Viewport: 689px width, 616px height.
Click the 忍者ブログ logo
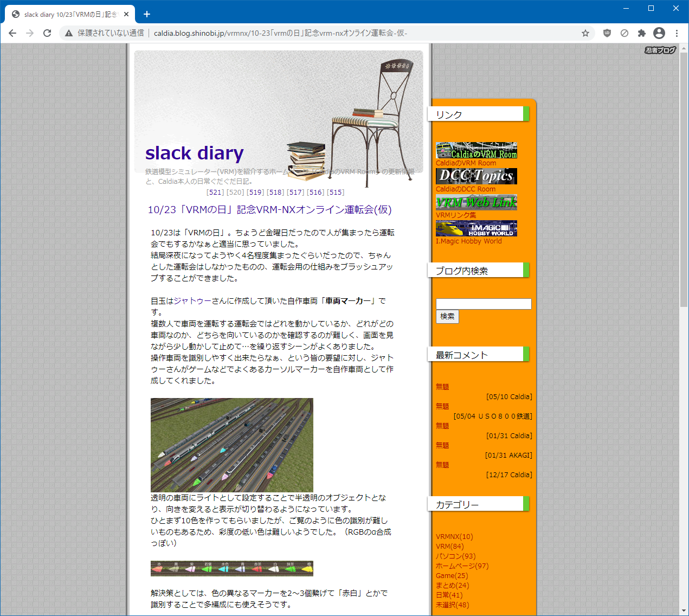pos(660,50)
